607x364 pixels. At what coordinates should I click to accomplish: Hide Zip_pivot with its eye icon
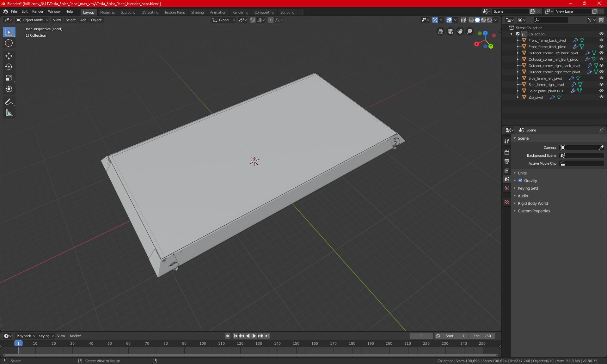[x=601, y=97]
